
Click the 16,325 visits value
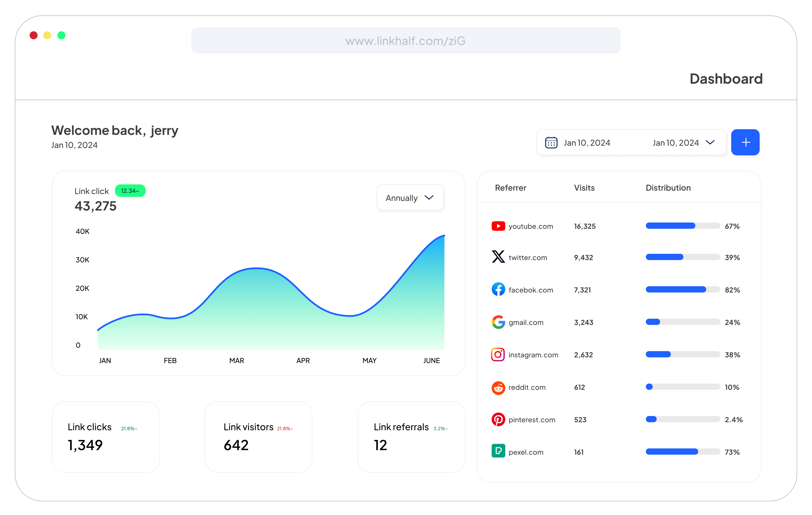(585, 226)
